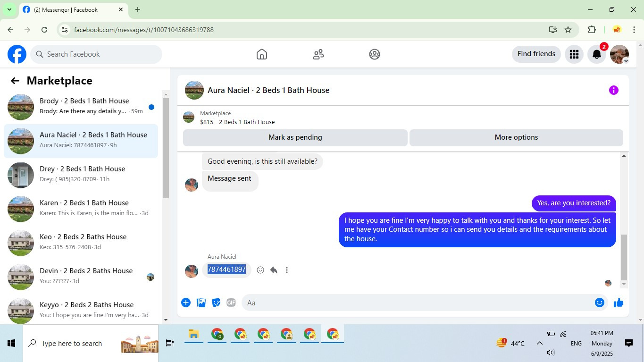Open Keo's 2 Beds 2 Baths conversation
The height and width of the screenshot is (362, 644).
click(81, 243)
